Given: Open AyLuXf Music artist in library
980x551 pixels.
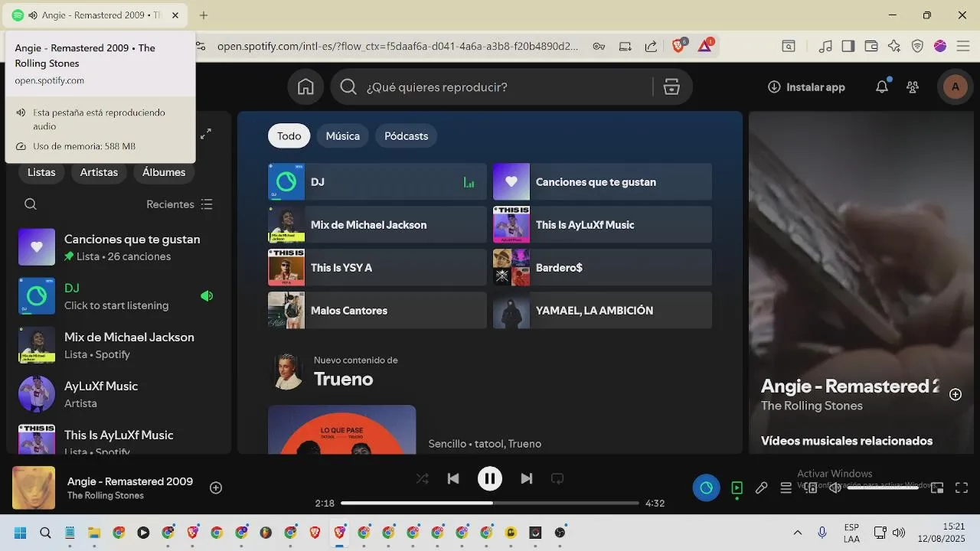Looking at the screenshot, I should tap(119, 394).
